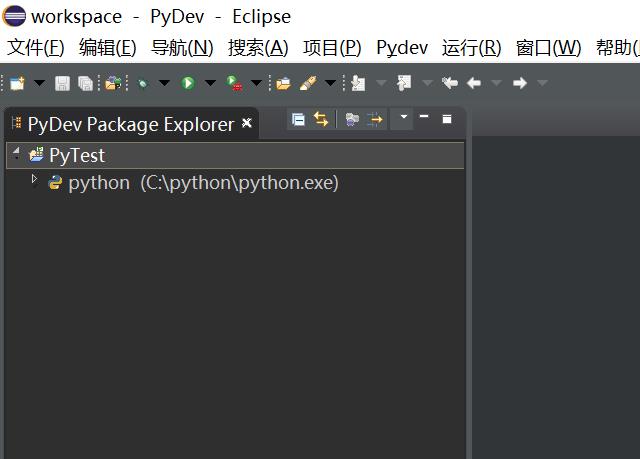Click the yellow arrow icon in Package Explorer toolbar

click(375, 120)
